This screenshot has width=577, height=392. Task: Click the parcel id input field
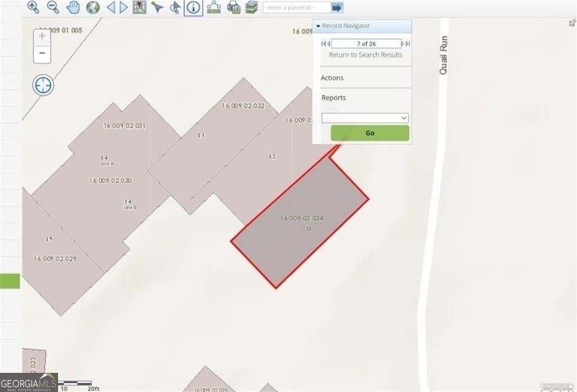pyautogui.click(x=296, y=8)
